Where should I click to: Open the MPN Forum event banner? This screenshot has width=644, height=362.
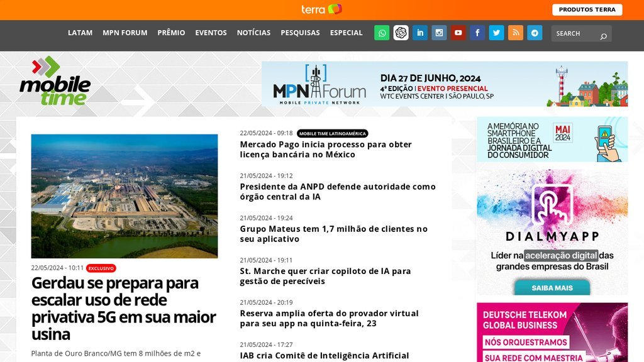point(445,84)
